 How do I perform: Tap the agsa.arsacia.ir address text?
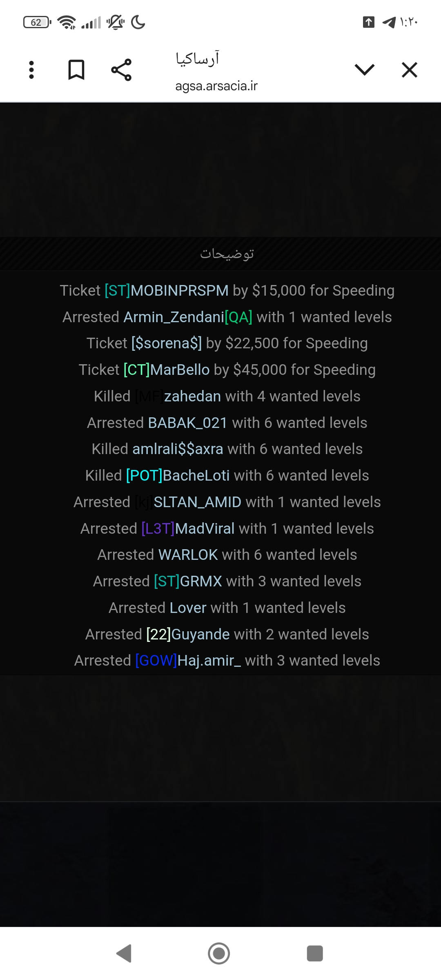click(216, 86)
